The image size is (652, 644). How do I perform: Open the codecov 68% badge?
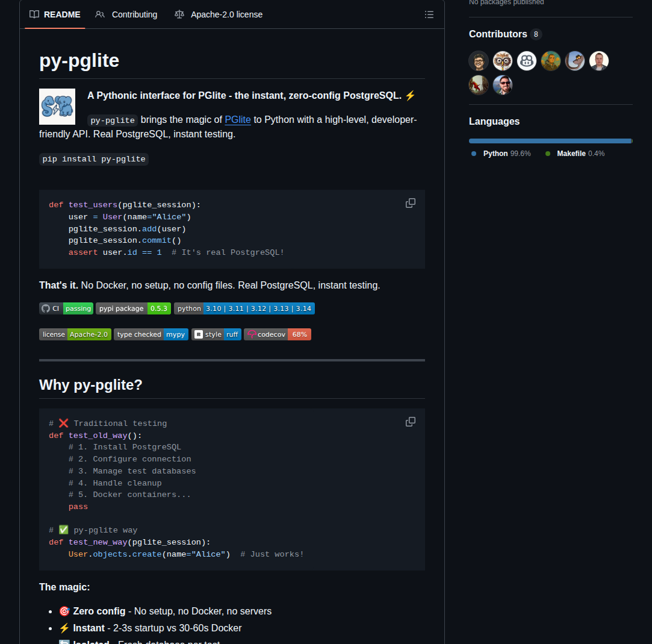point(278,334)
